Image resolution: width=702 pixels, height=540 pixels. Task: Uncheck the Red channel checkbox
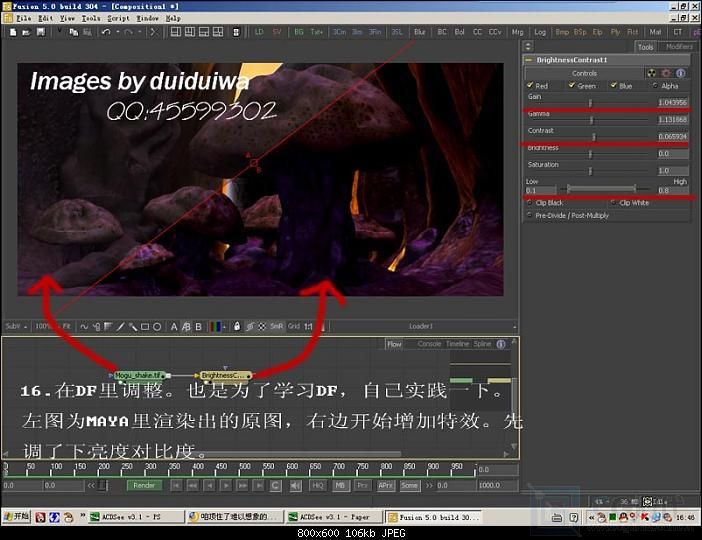[x=530, y=85]
